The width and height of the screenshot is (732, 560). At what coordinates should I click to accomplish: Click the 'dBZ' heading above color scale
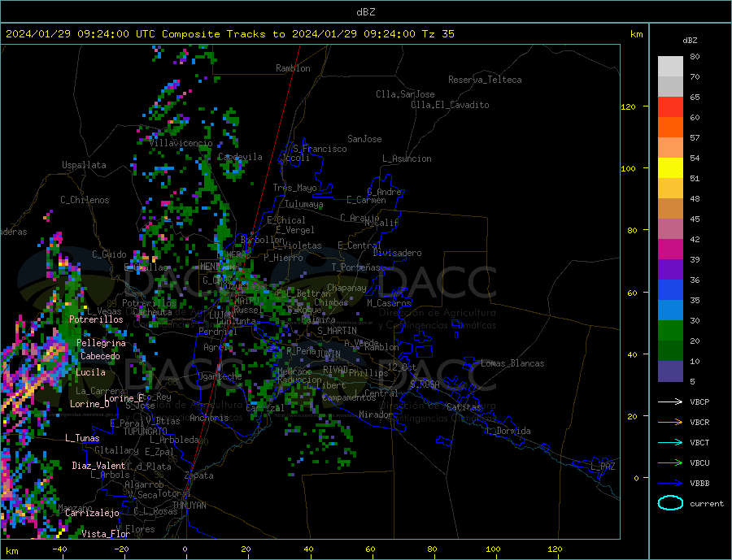690,41
